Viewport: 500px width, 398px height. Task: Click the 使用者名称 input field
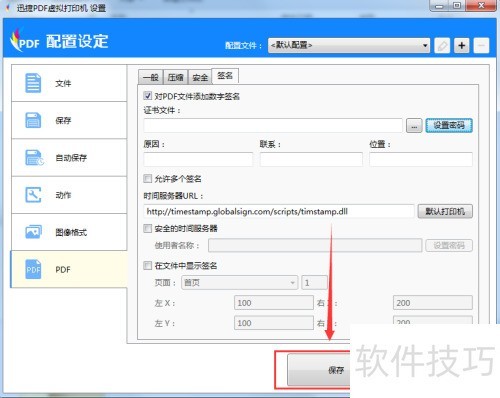point(315,246)
